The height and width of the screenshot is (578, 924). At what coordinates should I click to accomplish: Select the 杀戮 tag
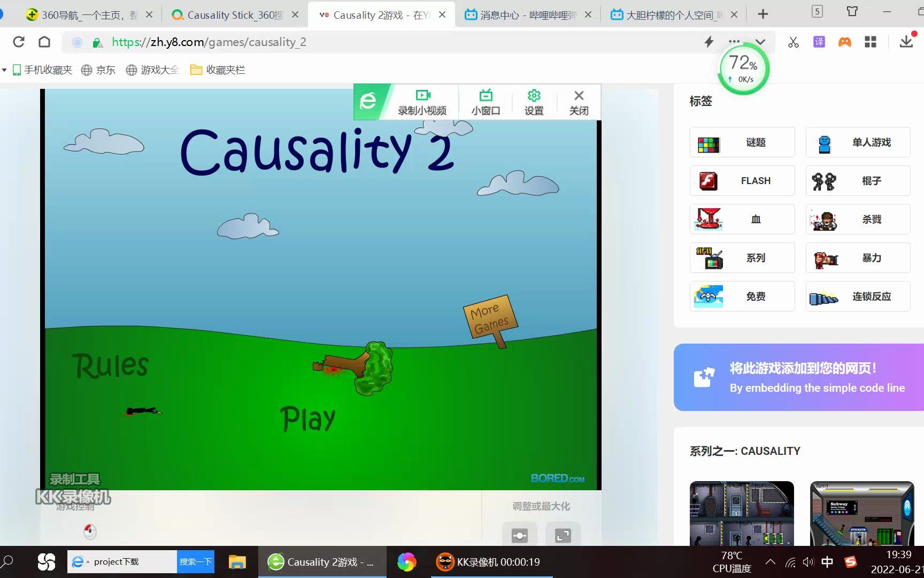point(858,219)
